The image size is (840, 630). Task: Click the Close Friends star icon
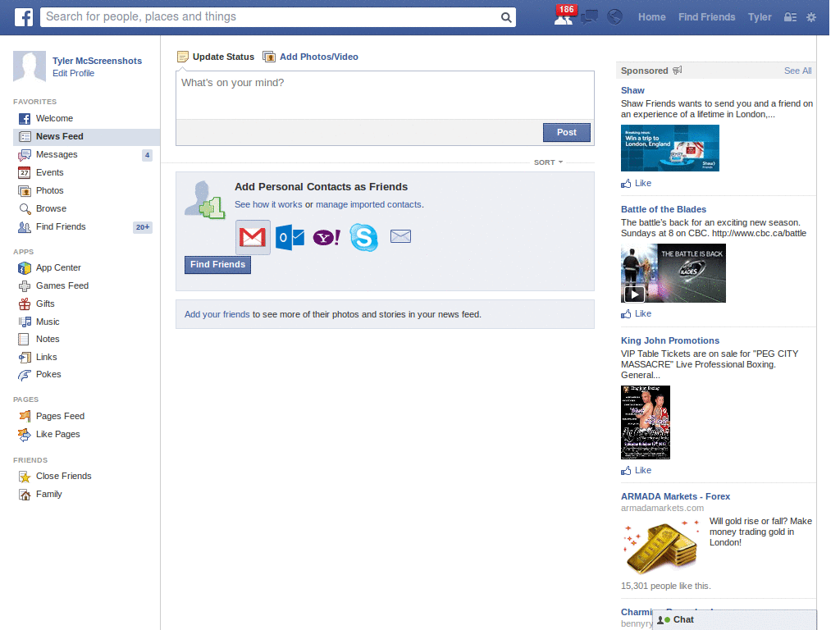(25, 477)
